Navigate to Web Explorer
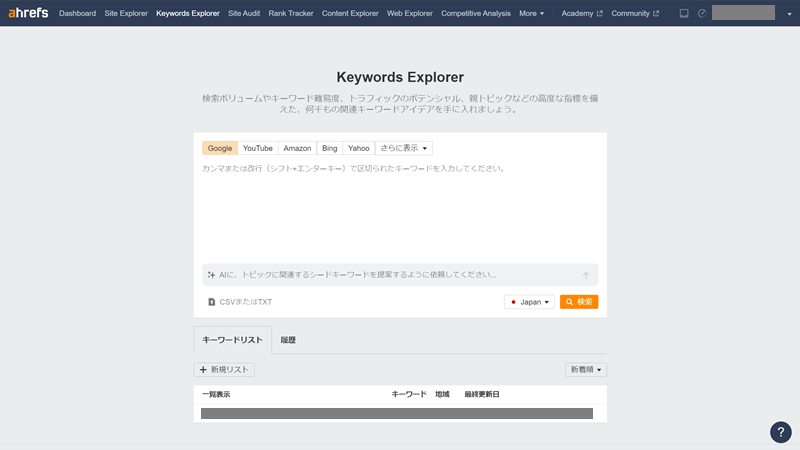Image resolution: width=800 pixels, height=450 pixels. [410, 13]
